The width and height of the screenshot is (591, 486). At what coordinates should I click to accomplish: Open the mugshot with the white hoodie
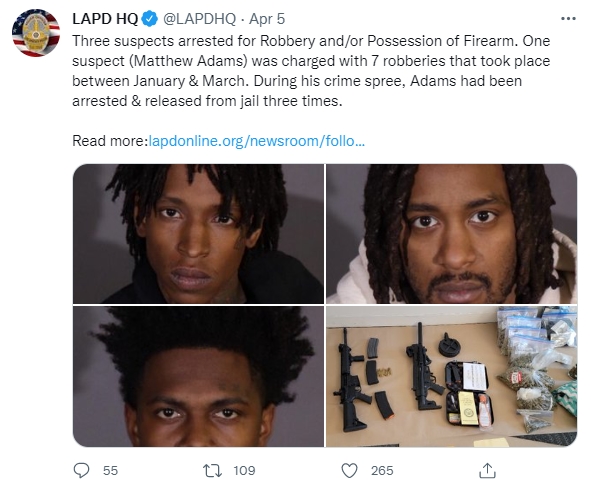pyautogui.click(x=452, y=234)
